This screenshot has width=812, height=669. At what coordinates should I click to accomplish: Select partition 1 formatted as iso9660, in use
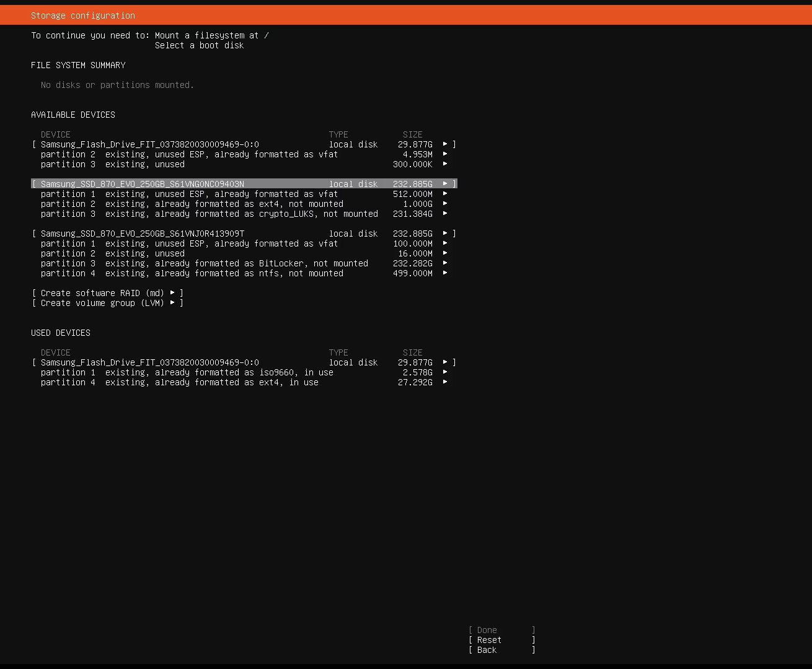pyautogui.click(x=187, y=372)
